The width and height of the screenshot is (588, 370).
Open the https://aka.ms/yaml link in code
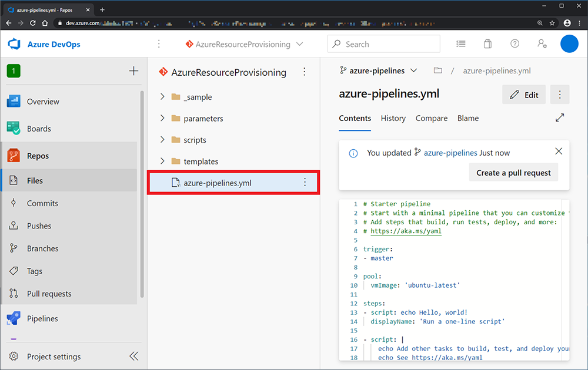[x=406, y=231]
